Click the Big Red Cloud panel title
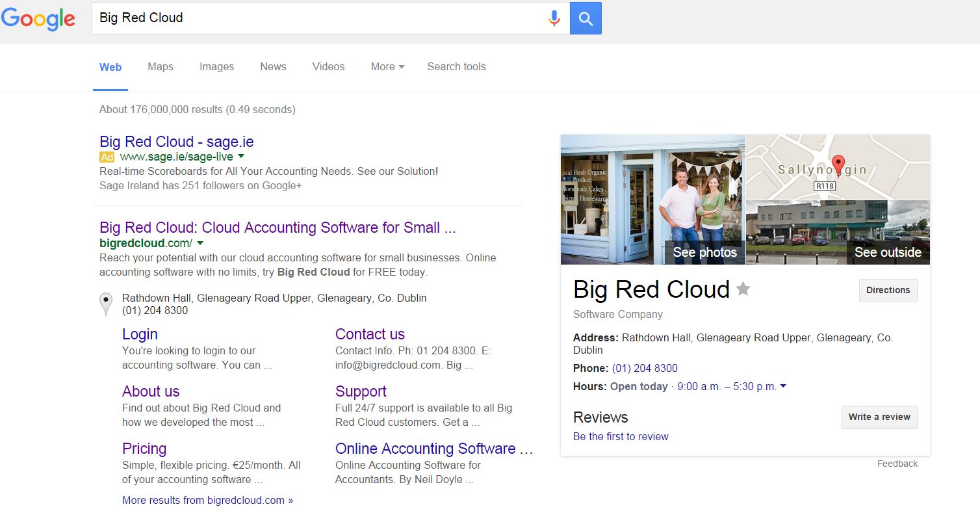This screenshot has height=524, width=980. click(652, 289)
